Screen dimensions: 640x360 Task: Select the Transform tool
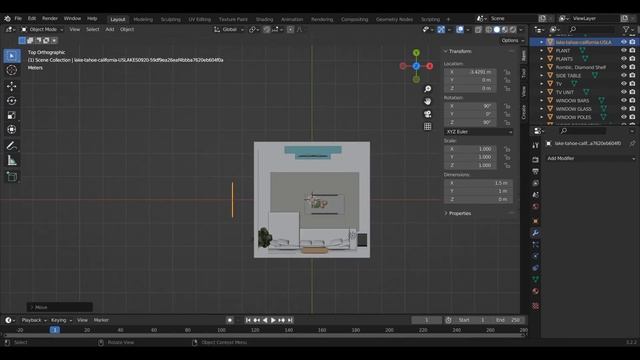(x=12, y=129)
